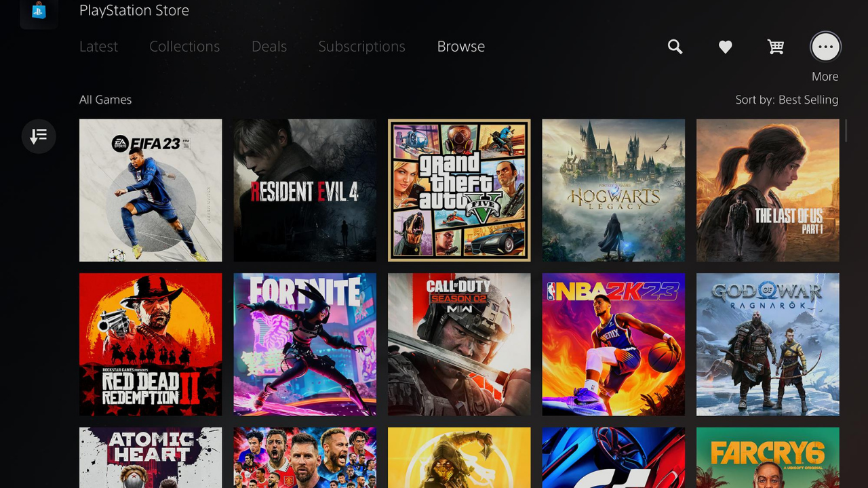This screenshot has height=488, width=868.
Task: Click the vertical scrollbar on the right
Action: (846, 131)
